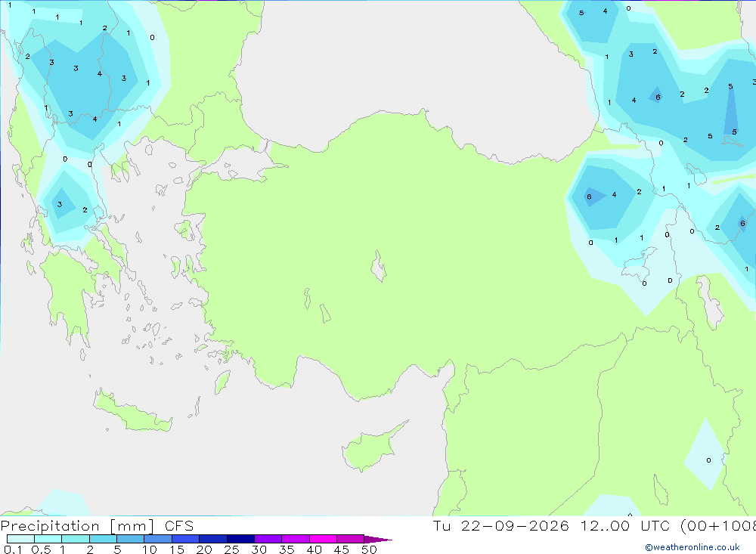Click the 2–5 mm legend color swatch
Screen dimensions: 756x554
[103, 539]
